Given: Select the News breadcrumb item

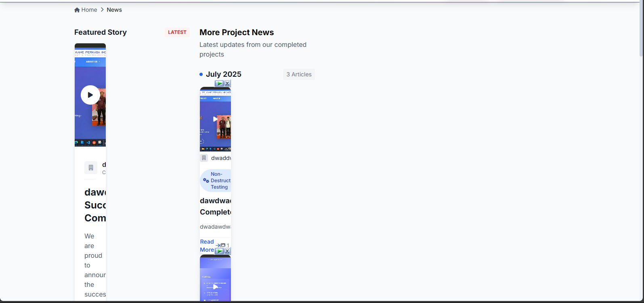Looking at the screenshot, I should pos(114,10).
